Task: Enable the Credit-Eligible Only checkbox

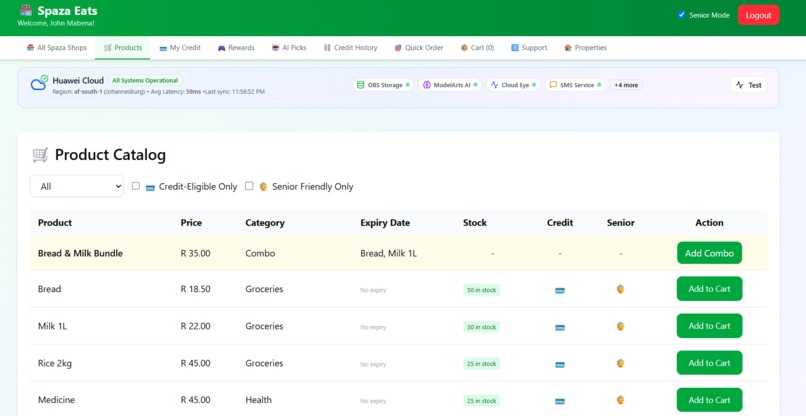Action: click(136, 186)
